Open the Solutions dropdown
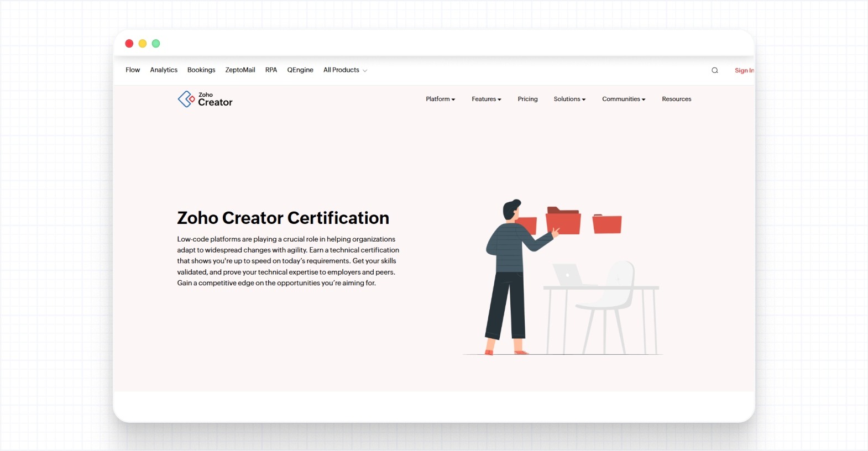This screenshot has height=451, width=868. pos(569,99)
